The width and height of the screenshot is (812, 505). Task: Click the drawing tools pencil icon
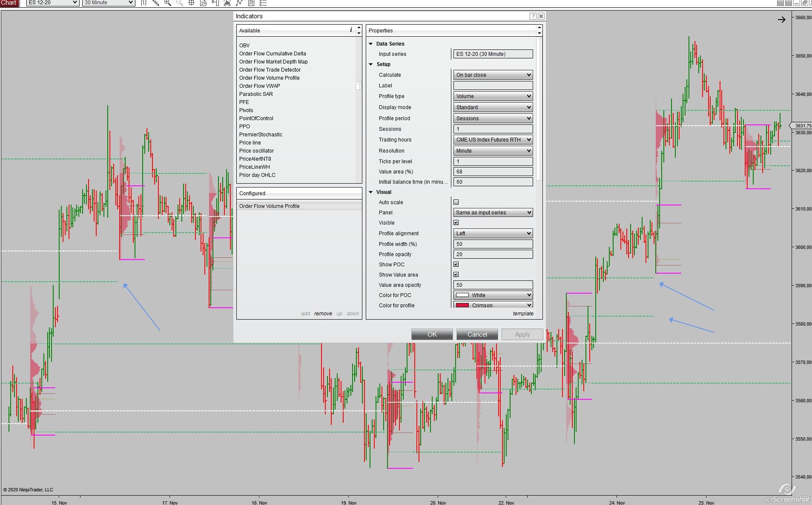156,3
